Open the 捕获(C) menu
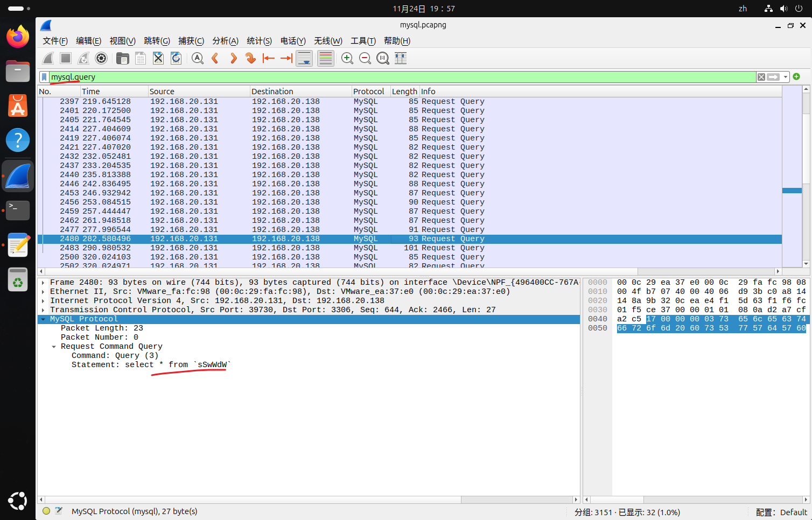This screenshot has height=520, width=812. point(191,41)
